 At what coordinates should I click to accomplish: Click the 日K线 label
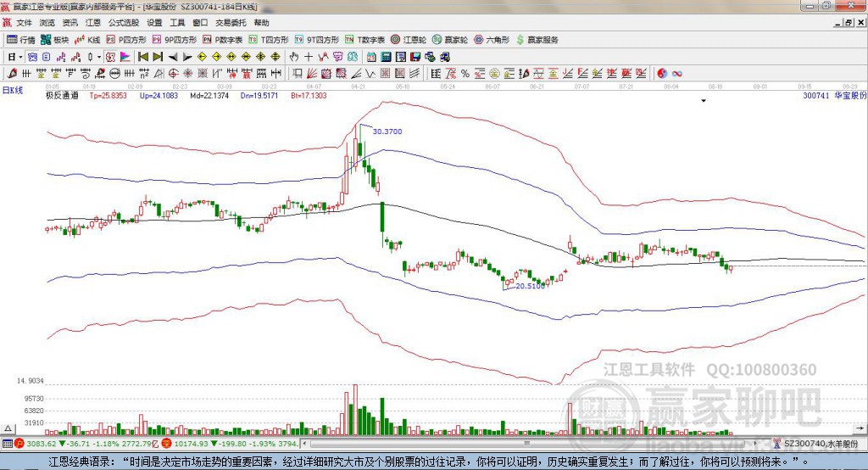(13, 90)
